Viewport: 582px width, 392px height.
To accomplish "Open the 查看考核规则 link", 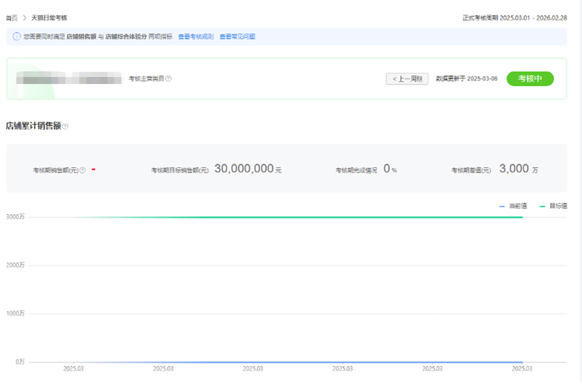I will [x=196, y=37].
